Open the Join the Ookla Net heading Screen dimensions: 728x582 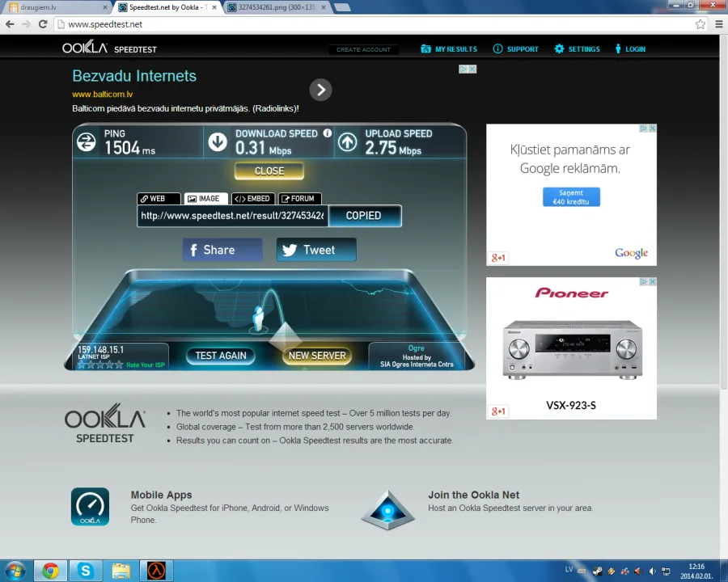473,495
